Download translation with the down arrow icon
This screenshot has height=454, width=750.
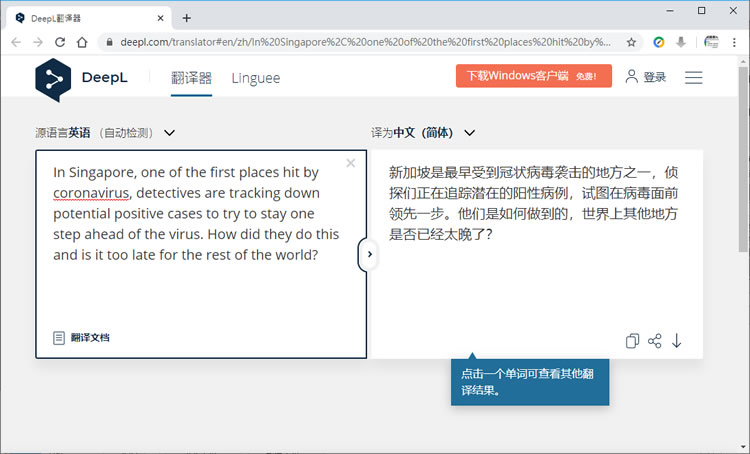click(x=677, y=341)
